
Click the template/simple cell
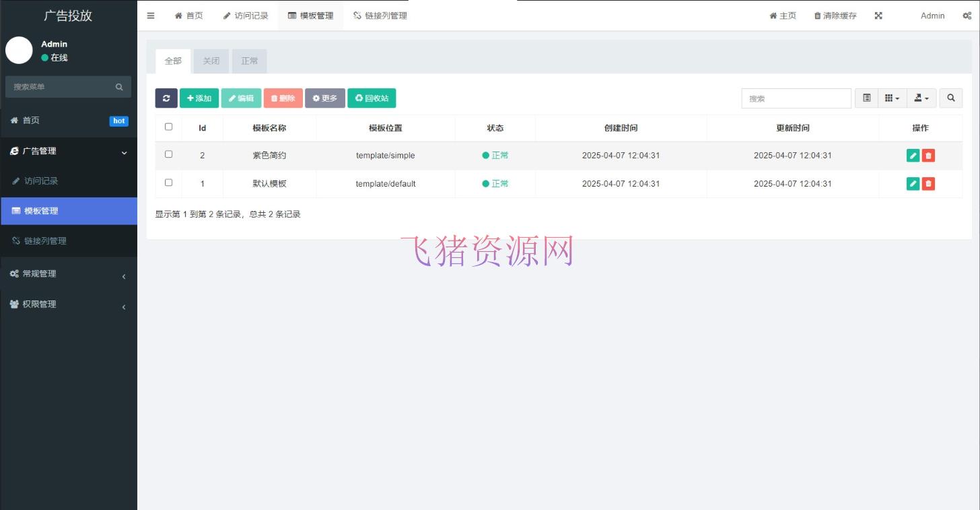point(386,156)
